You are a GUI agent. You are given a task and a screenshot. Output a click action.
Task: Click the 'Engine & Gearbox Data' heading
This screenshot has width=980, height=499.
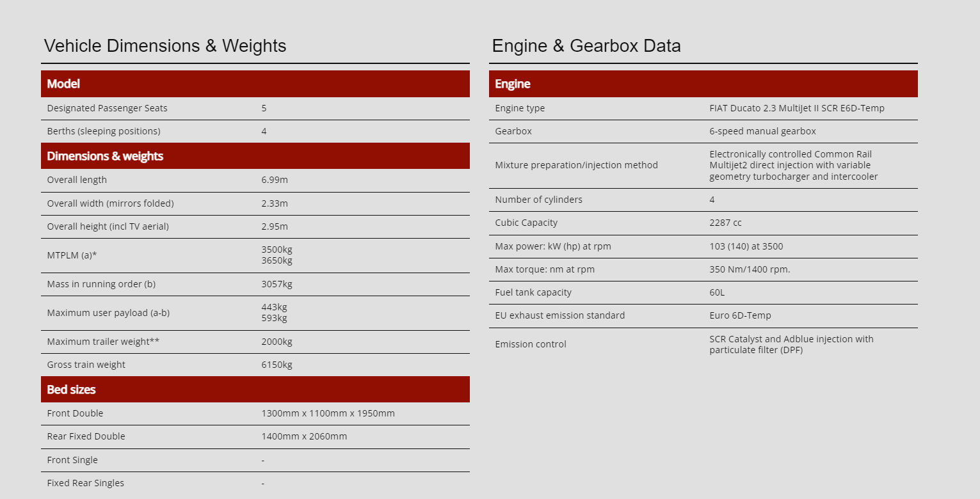[586, 46]
